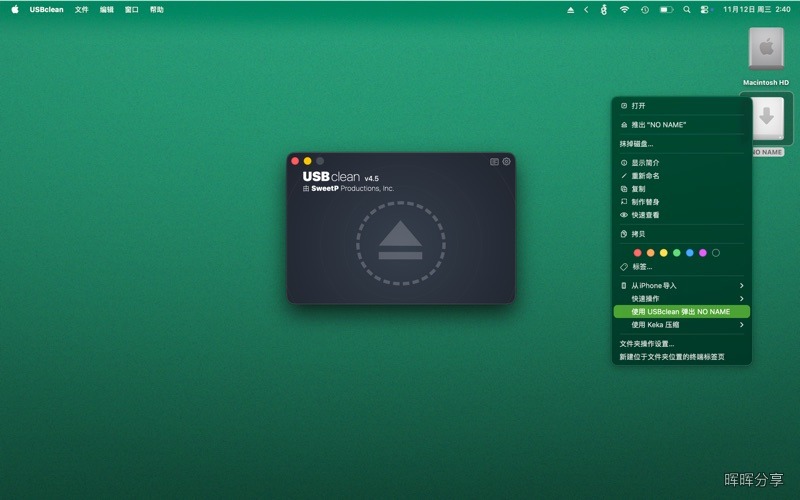Close the USBclean window with red button
The height and width of the screenshot is (500, 800).
(295, 161)
